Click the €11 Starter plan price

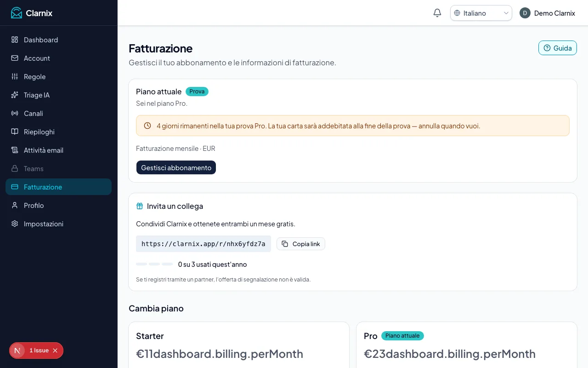coord(220,354)
